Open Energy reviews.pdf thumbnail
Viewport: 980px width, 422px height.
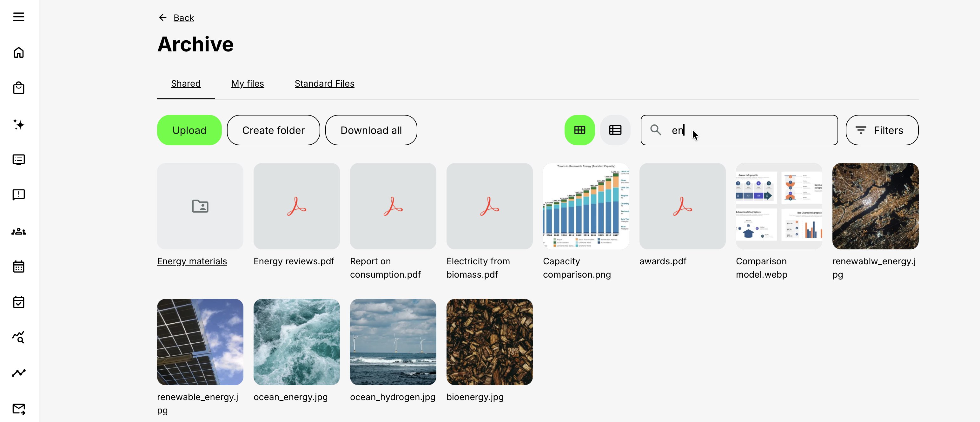point(296,206)
